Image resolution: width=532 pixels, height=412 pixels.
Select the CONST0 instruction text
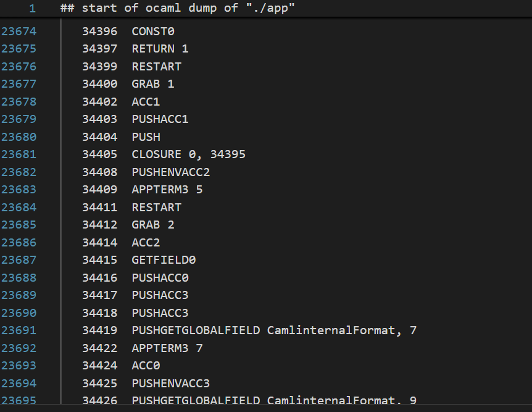point(151,31)
